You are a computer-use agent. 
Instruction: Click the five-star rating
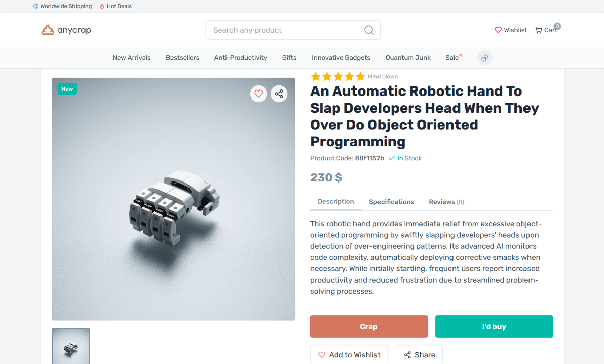coord(338,77)
